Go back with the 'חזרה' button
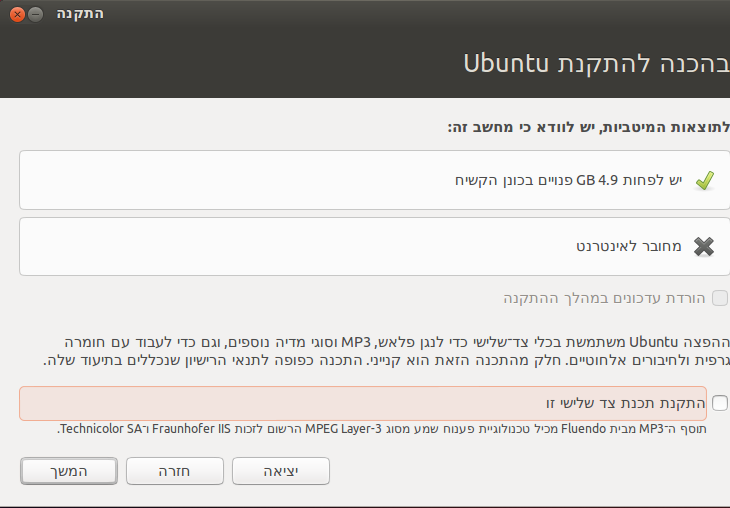Image resolution: width=730 pixels, height=508 pixels. [x=174, y=470]
